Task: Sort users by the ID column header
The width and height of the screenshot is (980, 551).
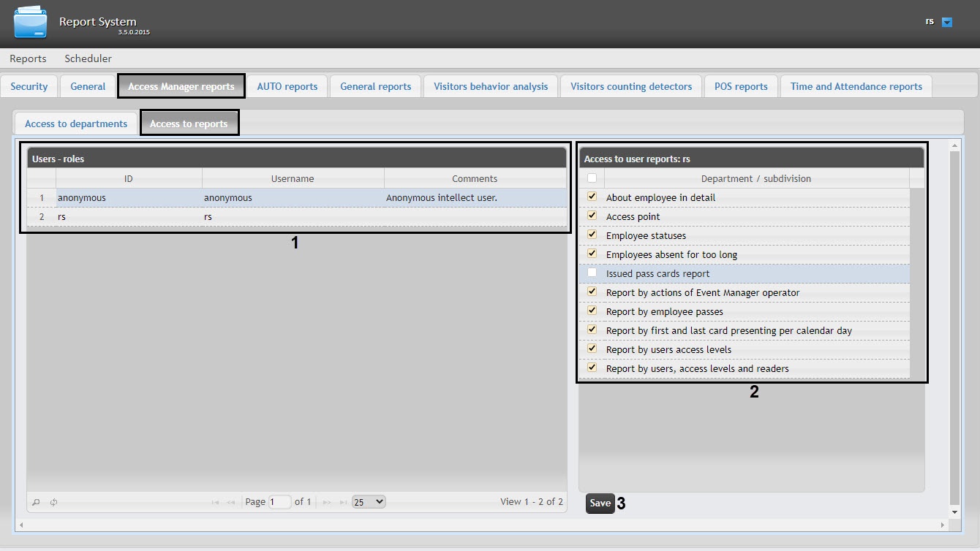Action: [x=129, y=178]
